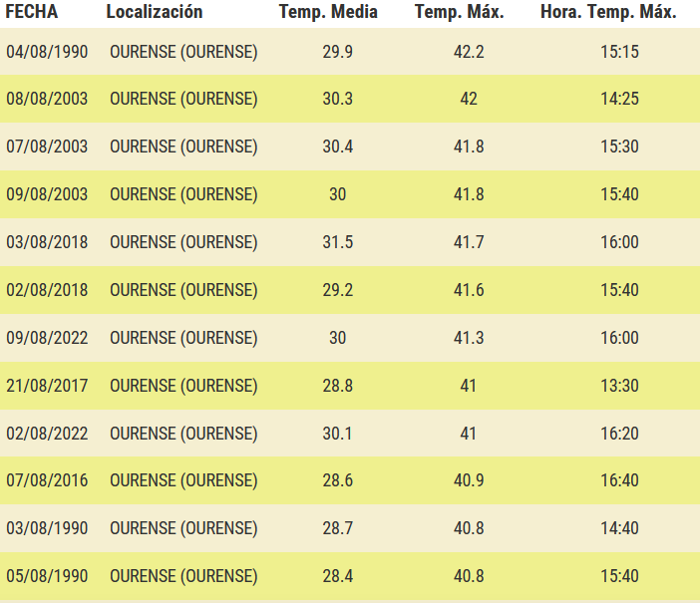Click the mean temperature 28.7
Screen dimensions: 700x603
point(338,528)
